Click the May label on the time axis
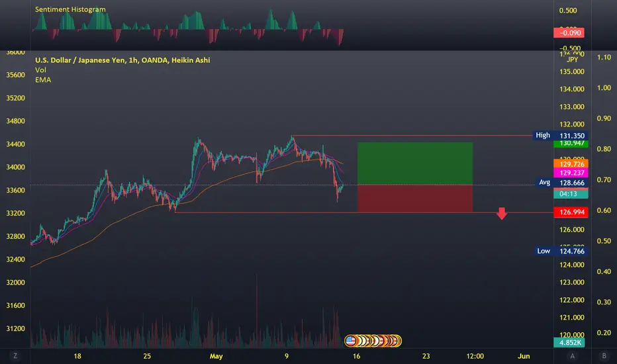Screen dimensions: 617x364 [216, 356]
